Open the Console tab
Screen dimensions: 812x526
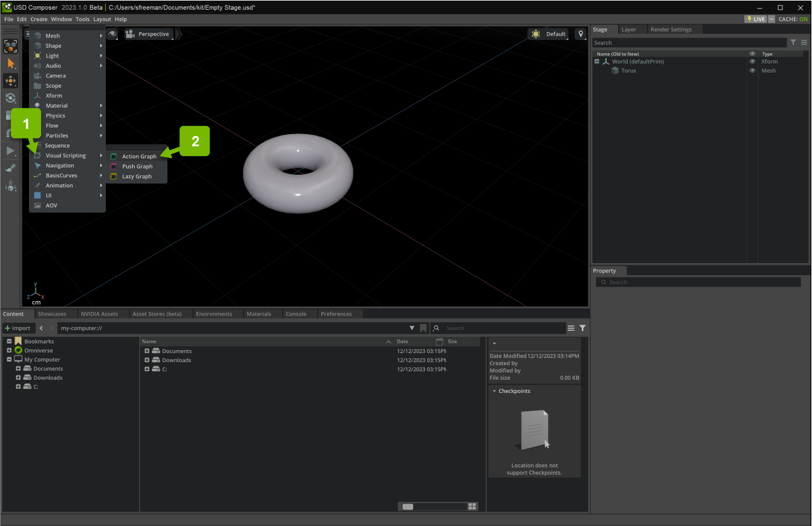(296, 314)
